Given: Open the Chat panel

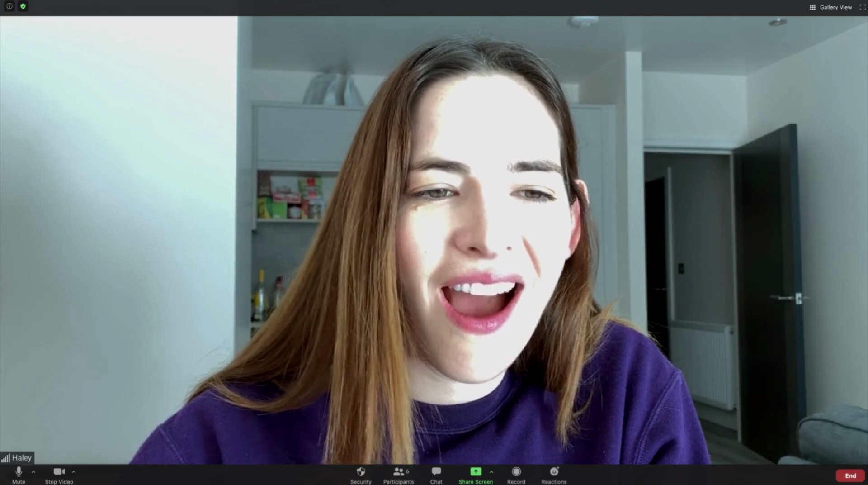Looking at the screenshot, I should (x=436, y=475).
